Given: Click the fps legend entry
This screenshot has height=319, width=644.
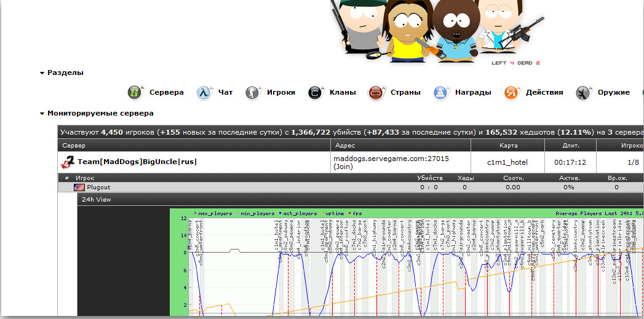Looking at the screenshot, I should tap(355, 213).
